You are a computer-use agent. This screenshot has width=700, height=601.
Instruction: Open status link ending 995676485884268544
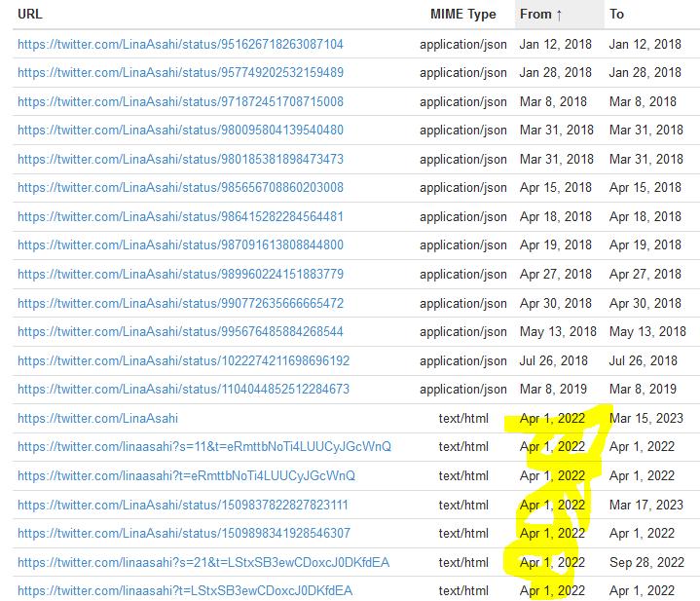(180, 332)
